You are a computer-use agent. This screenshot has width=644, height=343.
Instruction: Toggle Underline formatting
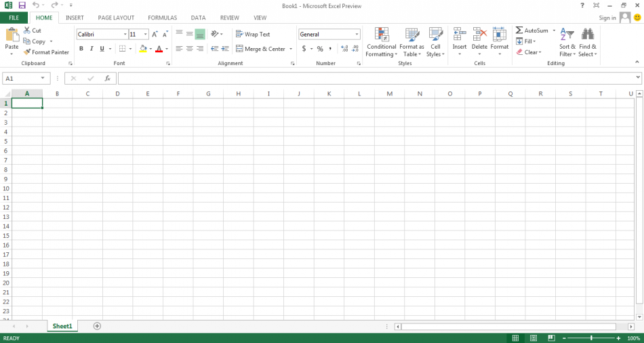[x=102, y=49]
